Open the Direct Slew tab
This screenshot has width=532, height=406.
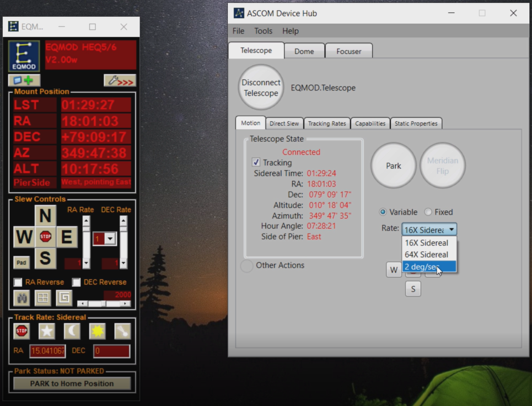[x=284, y=124]
